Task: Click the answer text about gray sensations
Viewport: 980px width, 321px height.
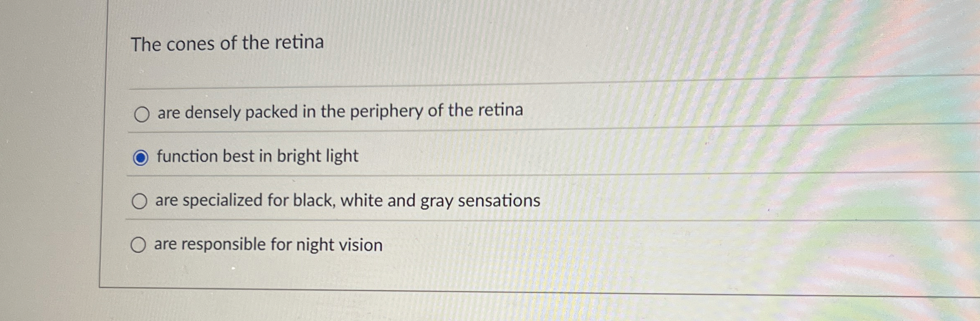Action: point(347,201)
